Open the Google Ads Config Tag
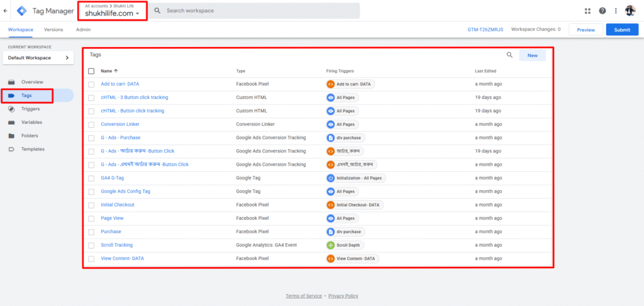The height and width of the screenshot is (306, 644). coord(126,191)
